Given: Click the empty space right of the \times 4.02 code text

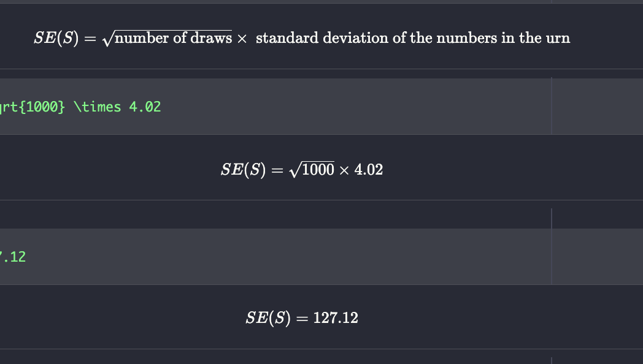Looking at the screenshot, I should tap(356, 107).
